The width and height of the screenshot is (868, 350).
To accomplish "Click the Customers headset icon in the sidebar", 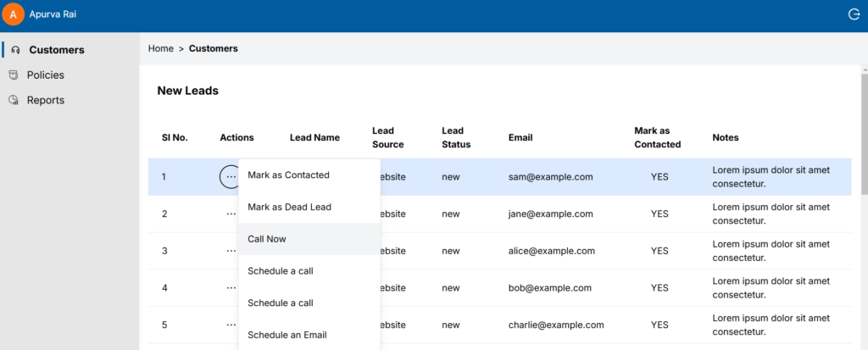I will point(15,50).
